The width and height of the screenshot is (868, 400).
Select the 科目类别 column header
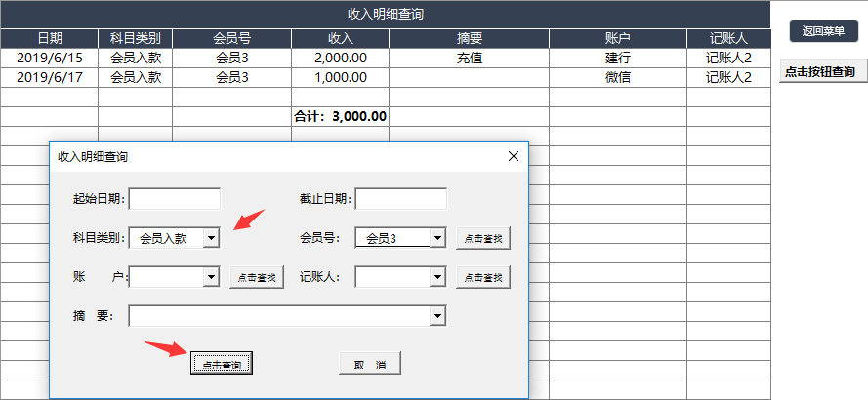pos(136,38)
